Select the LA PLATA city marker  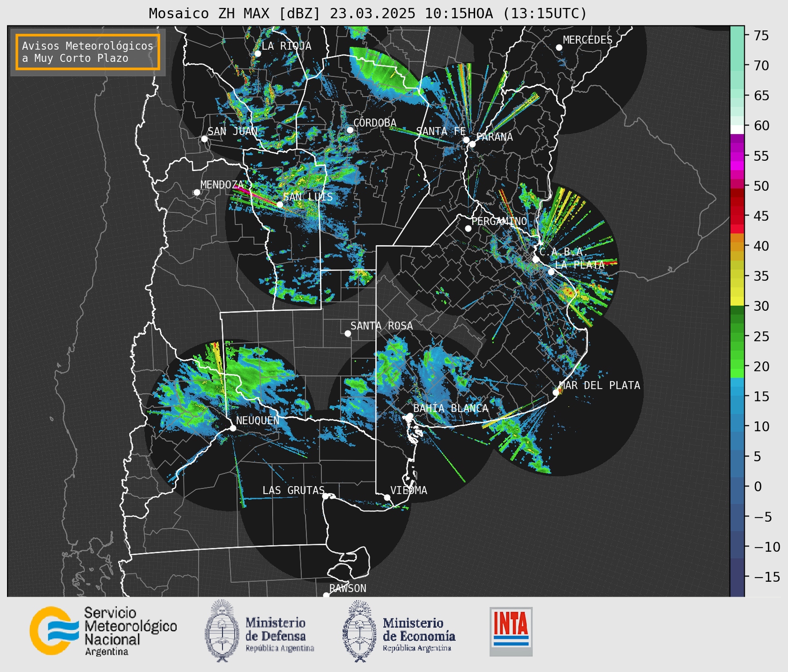[551, 272]
